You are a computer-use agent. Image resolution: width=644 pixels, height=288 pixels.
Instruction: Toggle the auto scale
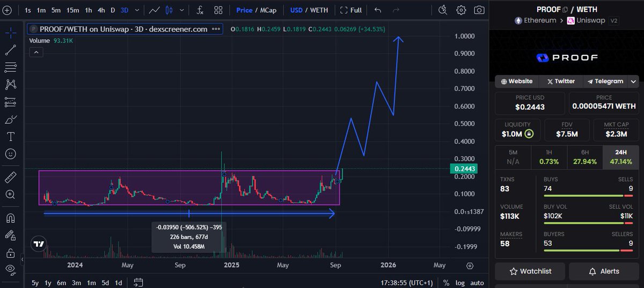(x=477, y=283)
